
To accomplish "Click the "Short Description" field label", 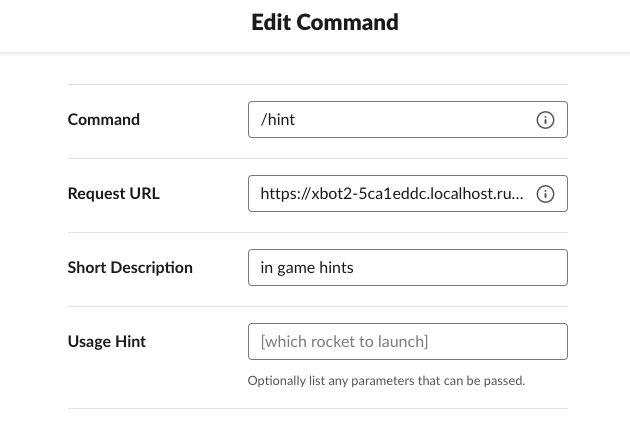I will tap(130, 268).
